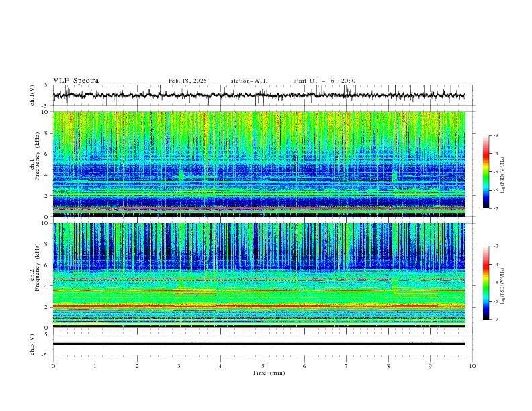Screen dimensions: 532x411
Task: Click the ch.1 spectrogram color bar
Action: pos(486,172)
